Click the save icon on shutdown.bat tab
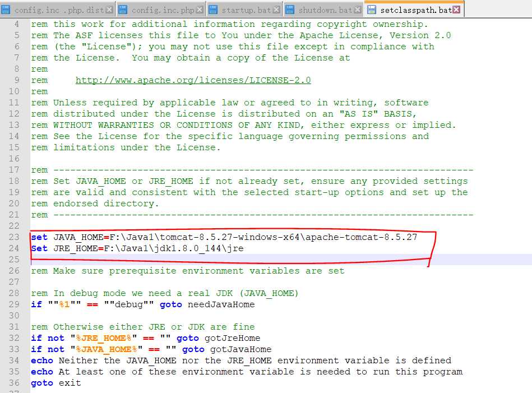Viewport: 532px width, 393px height. [290, 10]
